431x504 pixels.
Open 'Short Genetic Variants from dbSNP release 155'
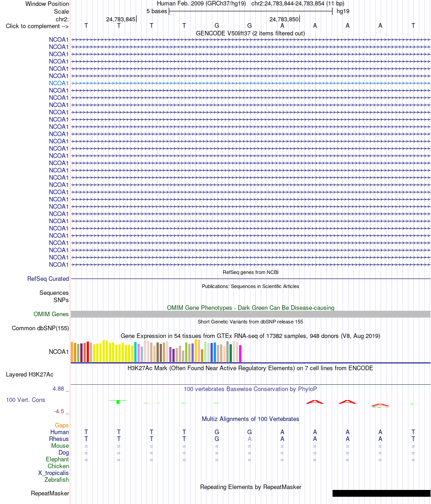coord(250,322)
